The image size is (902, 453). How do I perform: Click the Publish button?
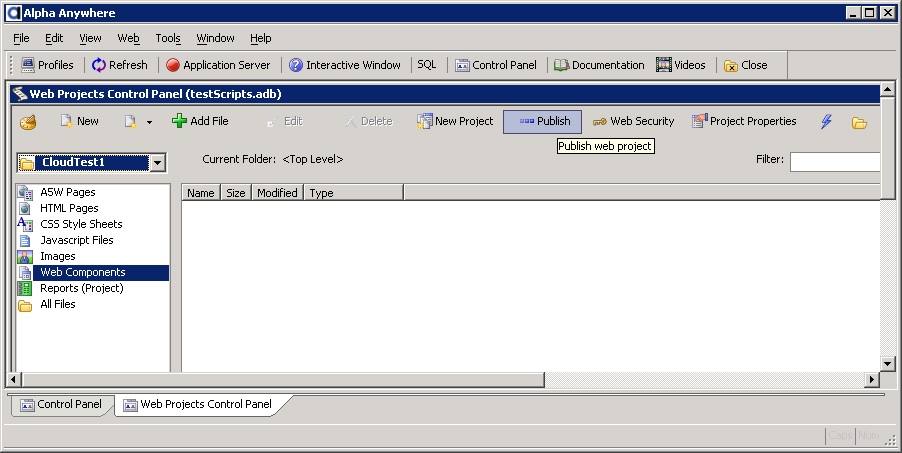click(x=542, y=121)
